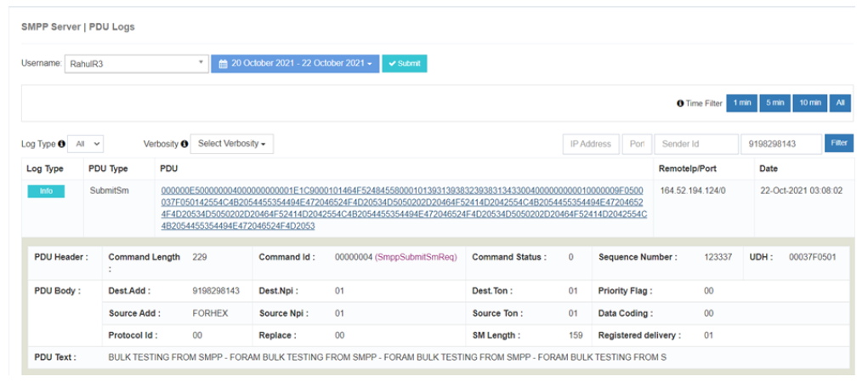Click the PDU Type column header

tap(108, 168)
